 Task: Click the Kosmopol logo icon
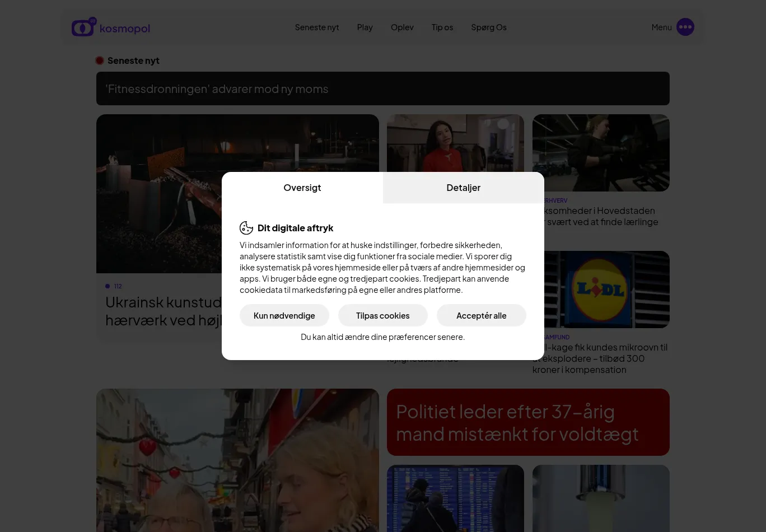point(83,27)
